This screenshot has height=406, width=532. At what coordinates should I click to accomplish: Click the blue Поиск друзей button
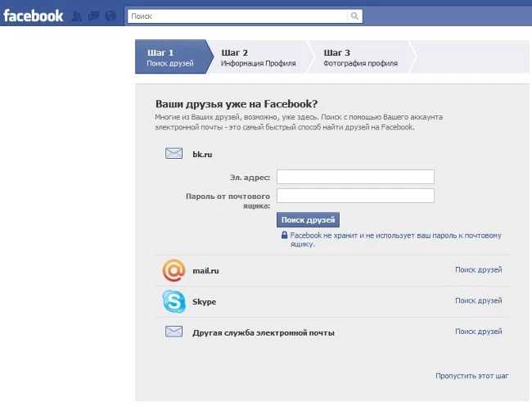(x=308, y=220)
